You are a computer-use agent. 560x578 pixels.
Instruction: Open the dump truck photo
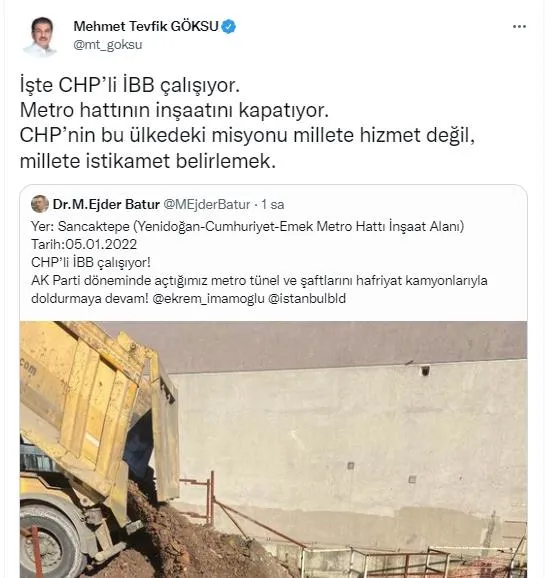(x=274, y=449)
